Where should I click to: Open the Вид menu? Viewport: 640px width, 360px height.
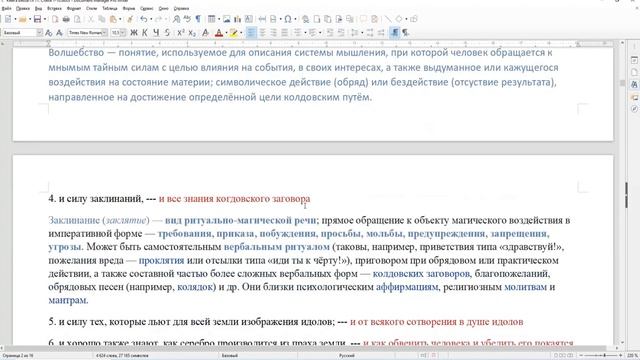[38, 9]
